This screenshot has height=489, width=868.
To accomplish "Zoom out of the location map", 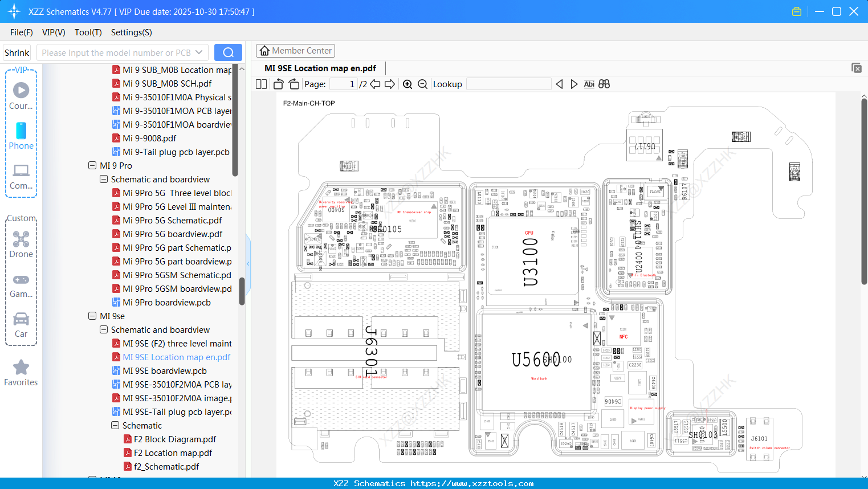I will [422, 84].
